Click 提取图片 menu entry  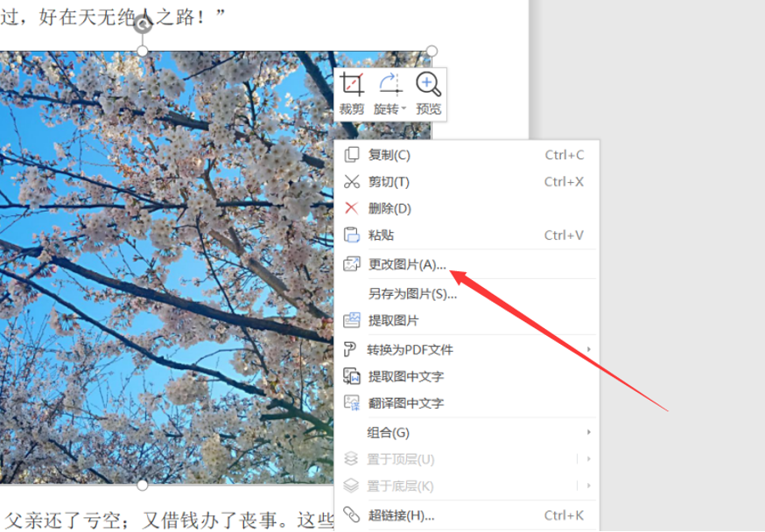467,320
